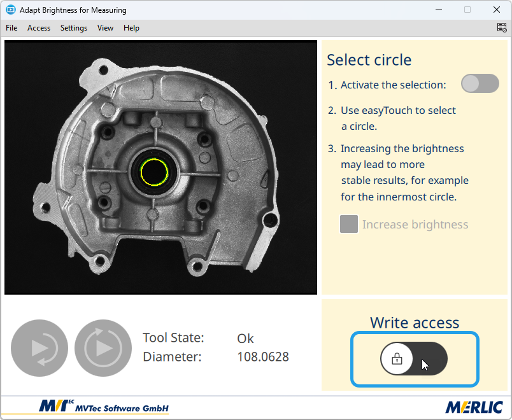Click the panel icon right of the menu bar
Image resolution: width=512 pixels, height=420 pixels.
502,28
